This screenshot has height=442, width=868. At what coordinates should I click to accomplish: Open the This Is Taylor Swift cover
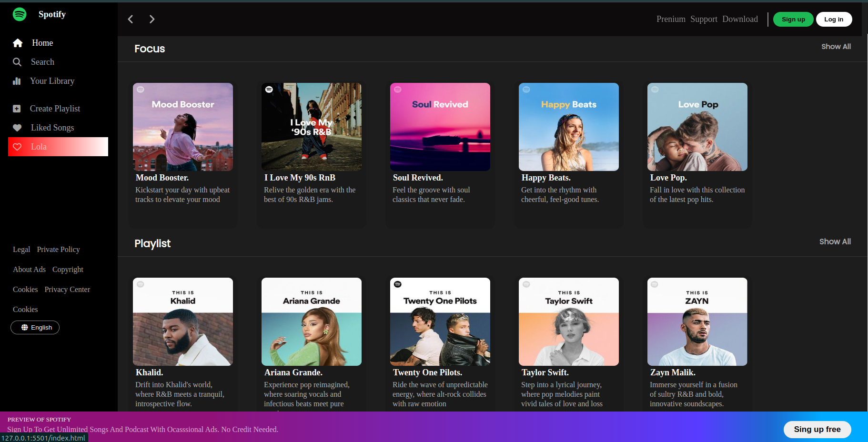tap(569, 322)
